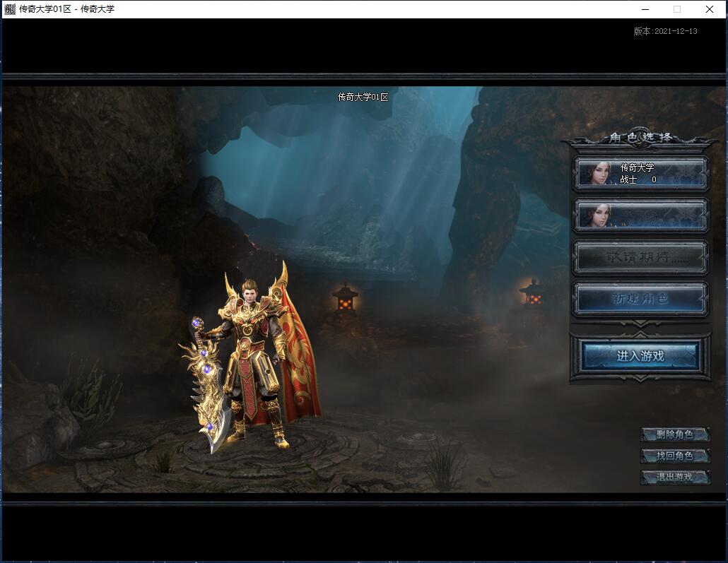Close the 传奇大学 game window
This screenshot has height=563, width=728.
point(710,9)
